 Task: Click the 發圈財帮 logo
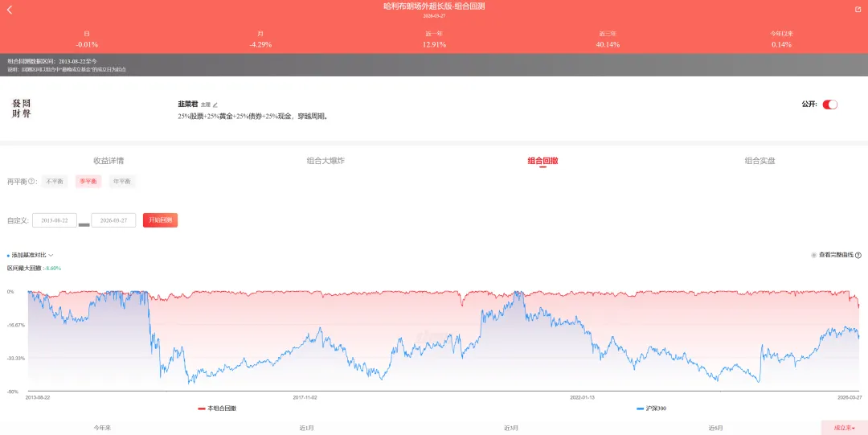[x=22, y=109]
